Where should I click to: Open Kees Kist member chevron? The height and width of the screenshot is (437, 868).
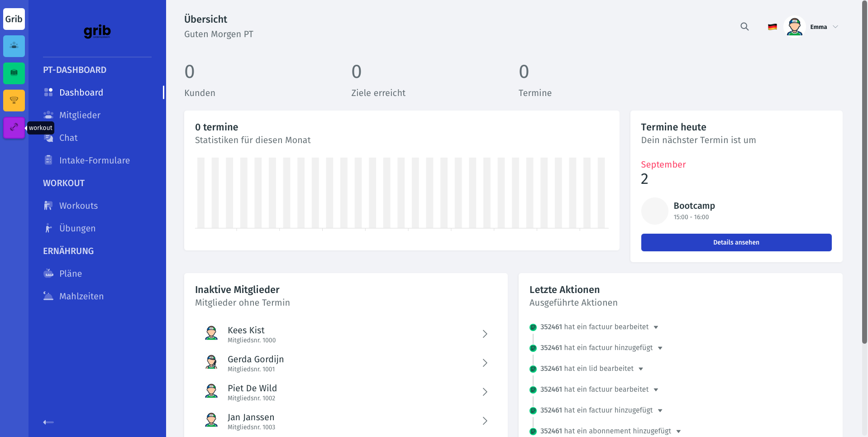pos(485,334)
